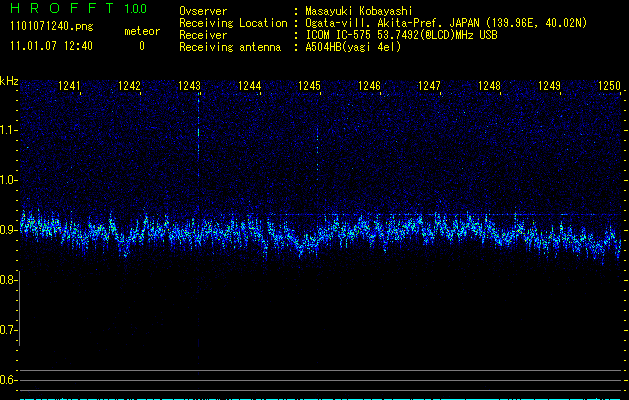Select the 1245 time marker
This screenshot has width=629, height=400.
[x=309, y=87]
